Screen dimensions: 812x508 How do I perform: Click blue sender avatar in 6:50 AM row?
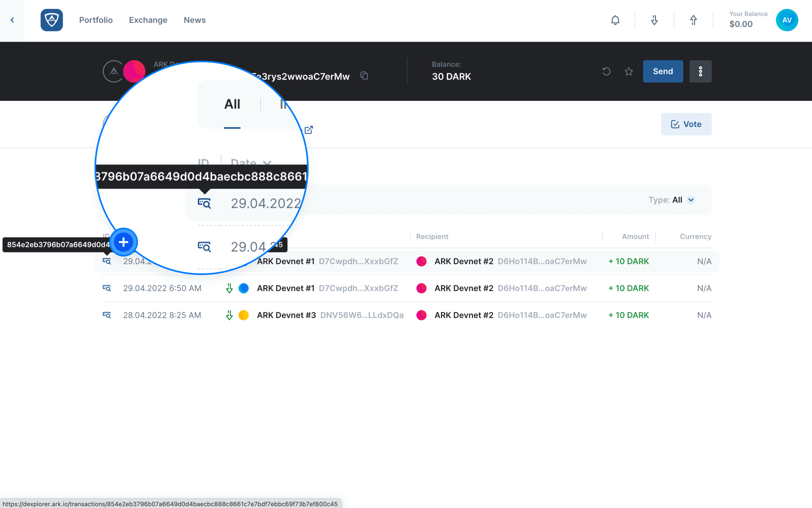pos(244,288)
